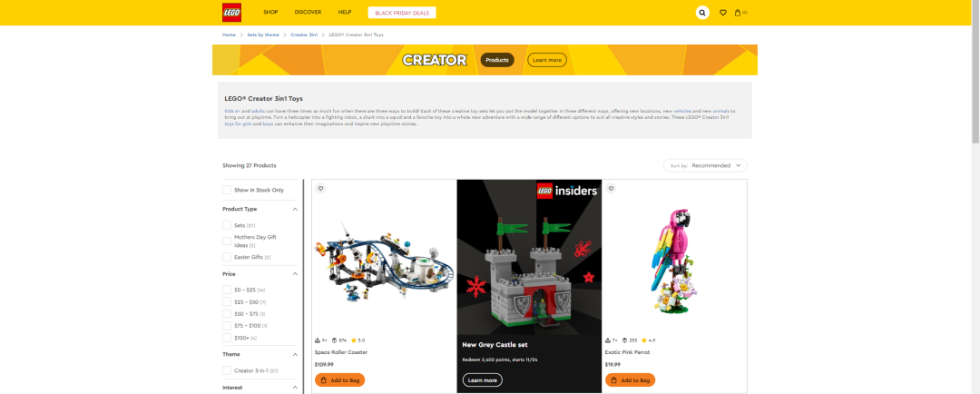Check the $0 – $25 price filter
The image size is (980, 394).
227,290
